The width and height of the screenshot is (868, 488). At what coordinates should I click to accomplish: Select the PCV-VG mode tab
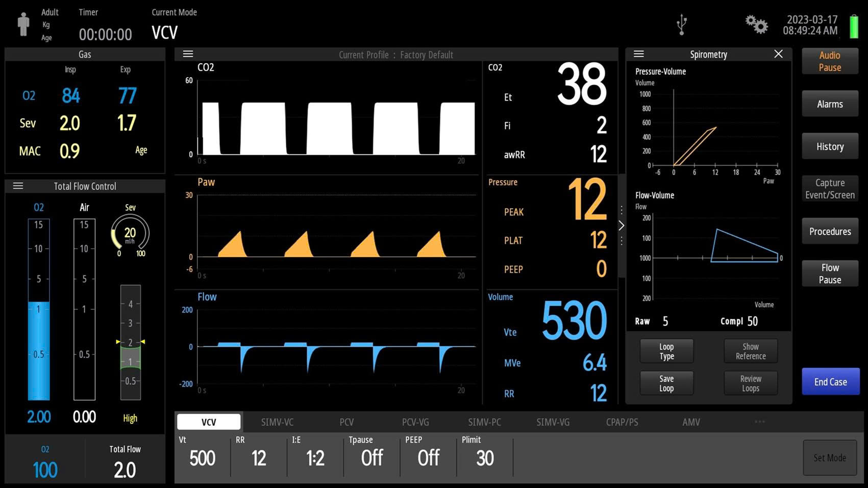(415, 422)
